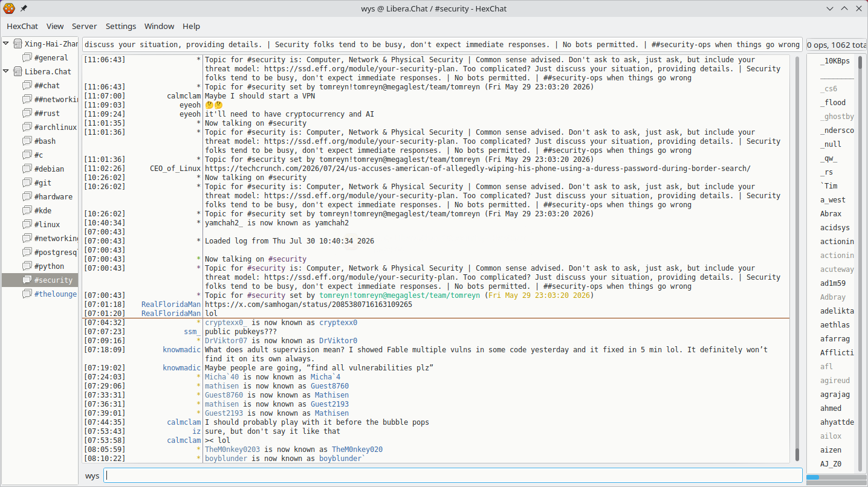Viewport: 868px width, 487px height.
Task: Click the '0 ops, 1062 total' user count
Action: [x=837, y=45]
